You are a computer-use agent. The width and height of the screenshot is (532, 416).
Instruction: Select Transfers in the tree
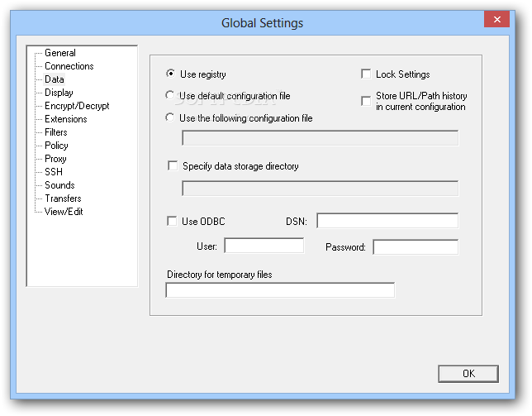click(x=63, y=198)
